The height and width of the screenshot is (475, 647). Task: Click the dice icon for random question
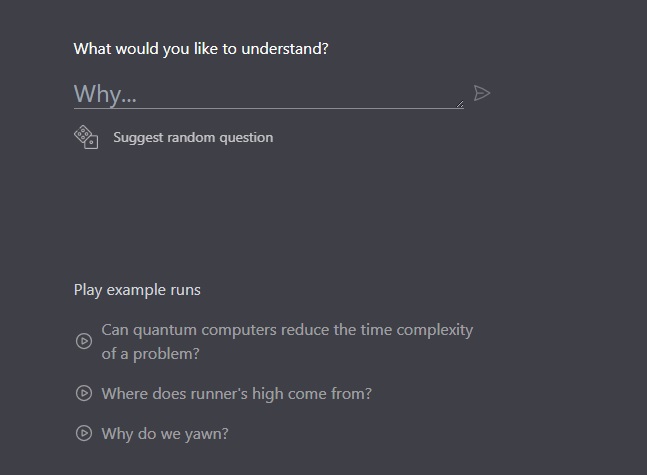86,137
